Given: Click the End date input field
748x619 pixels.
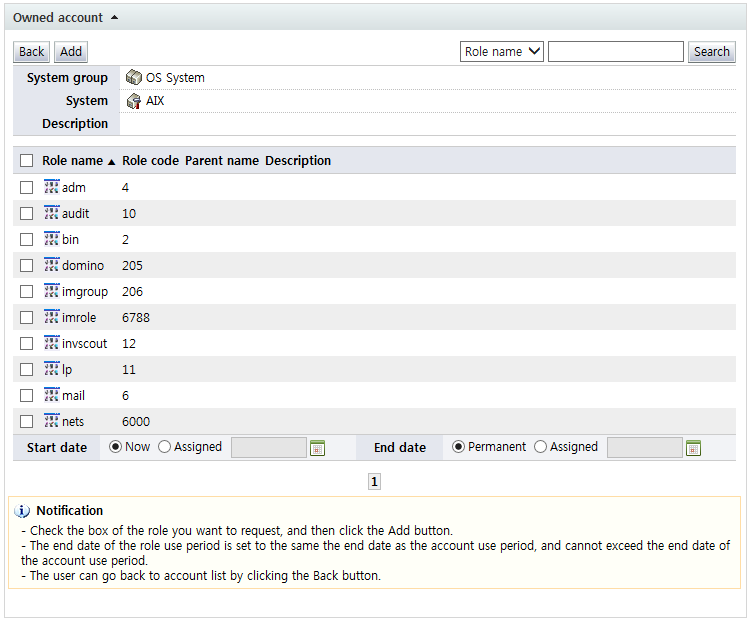Looking at the screenshot, I should (x=644, y=447).
